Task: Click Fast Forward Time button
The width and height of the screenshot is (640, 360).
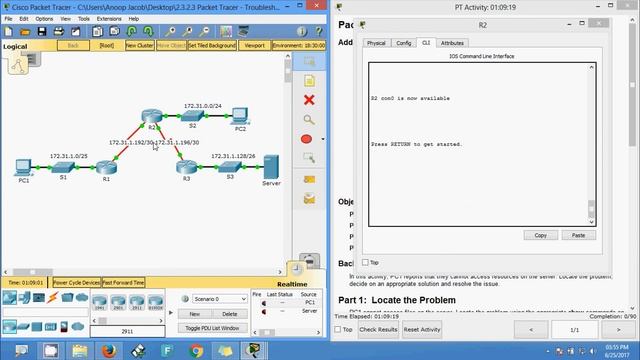Action: tap(123, 282)
